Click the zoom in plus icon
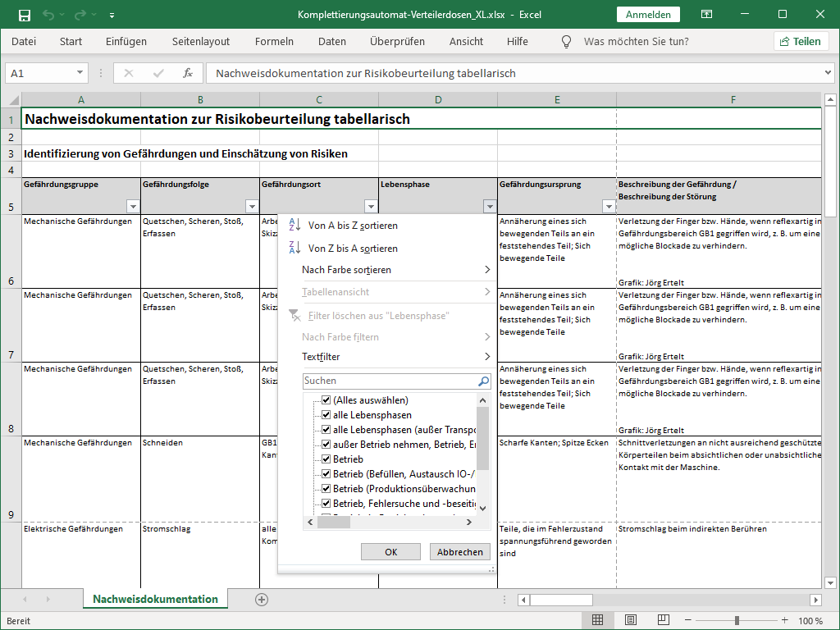The height and width of the screenshot is (630, 840). click(785, 620)
